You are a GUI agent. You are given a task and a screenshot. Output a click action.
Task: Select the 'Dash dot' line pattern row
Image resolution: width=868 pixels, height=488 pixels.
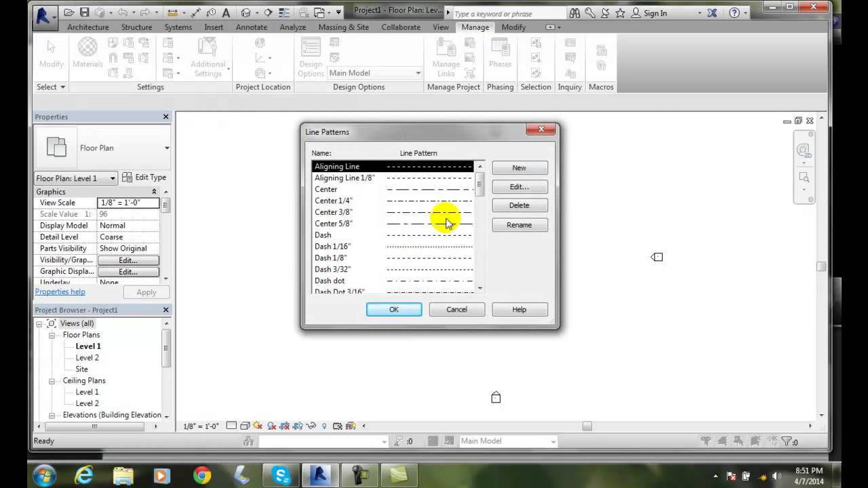pos(393,281)
